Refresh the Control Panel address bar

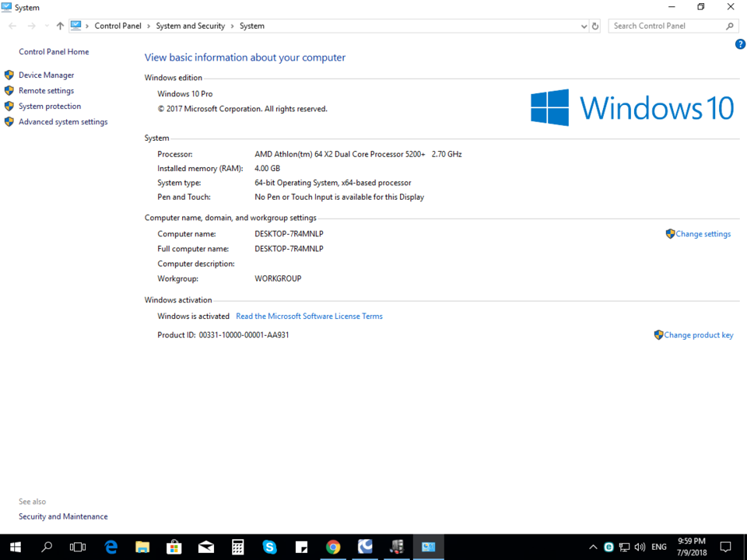click(x=595, y=26)
